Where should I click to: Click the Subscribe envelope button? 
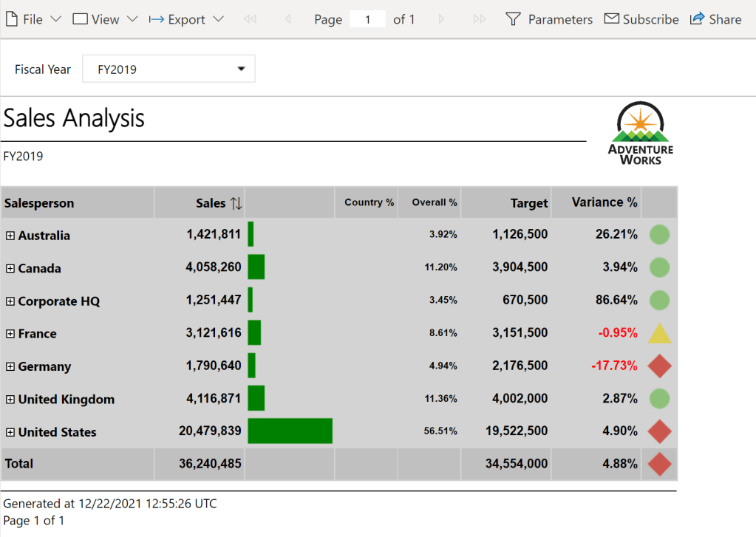pyautogui.click(x=641, y=19)
